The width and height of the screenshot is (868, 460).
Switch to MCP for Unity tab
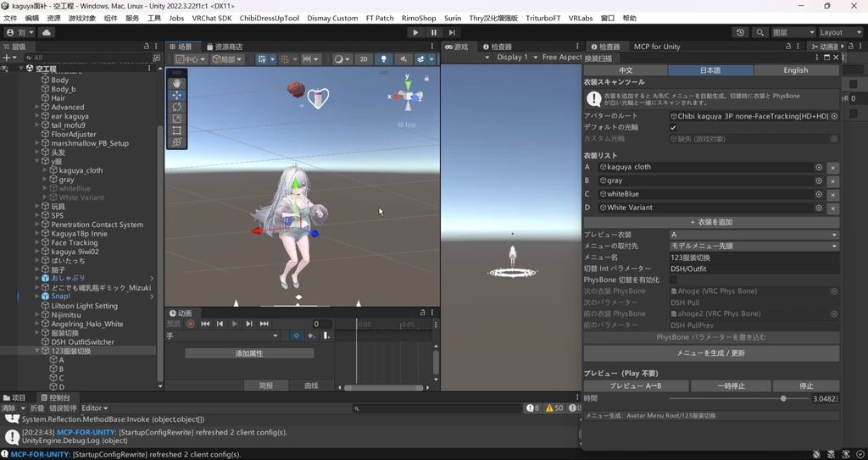(657, 47)
